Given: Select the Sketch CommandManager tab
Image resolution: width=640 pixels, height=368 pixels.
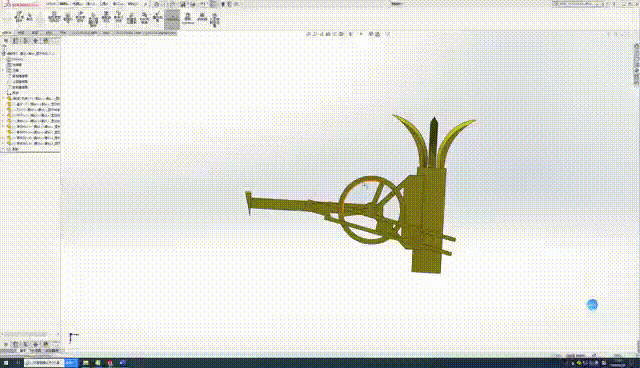Looking at the screenshot, I should click(35, 33).
